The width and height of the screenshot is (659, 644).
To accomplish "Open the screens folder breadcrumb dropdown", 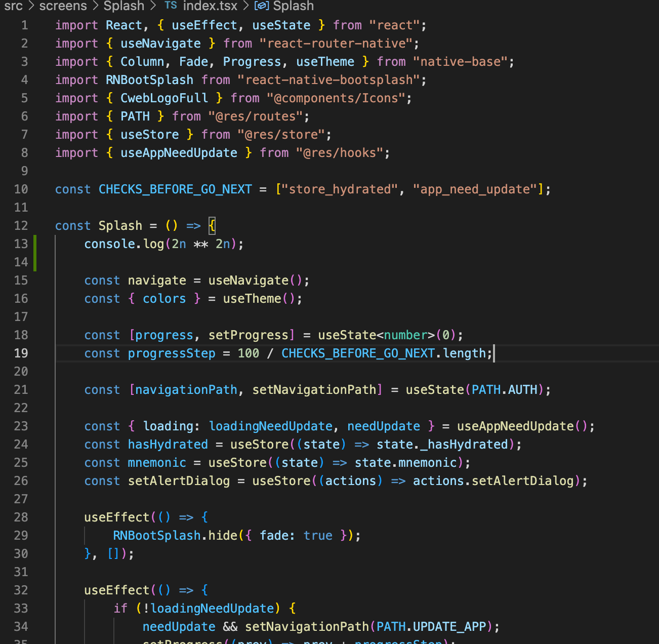I will coord(63,6).
